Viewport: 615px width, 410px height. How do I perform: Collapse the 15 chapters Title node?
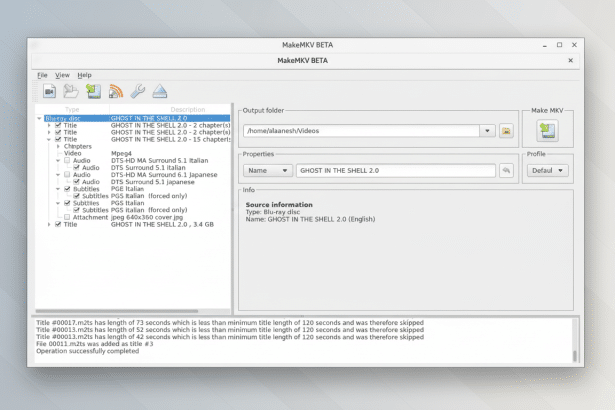pyautogui.click(x=49, y=139)
